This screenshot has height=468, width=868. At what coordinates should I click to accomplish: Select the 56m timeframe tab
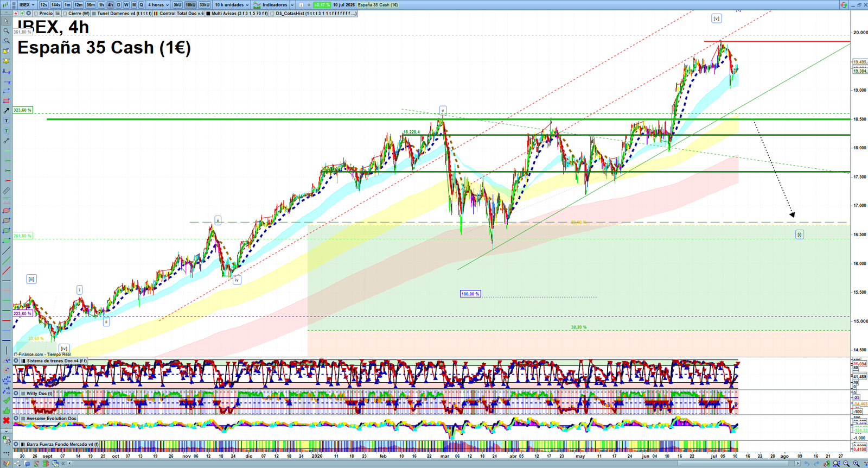tap(91, 4)
